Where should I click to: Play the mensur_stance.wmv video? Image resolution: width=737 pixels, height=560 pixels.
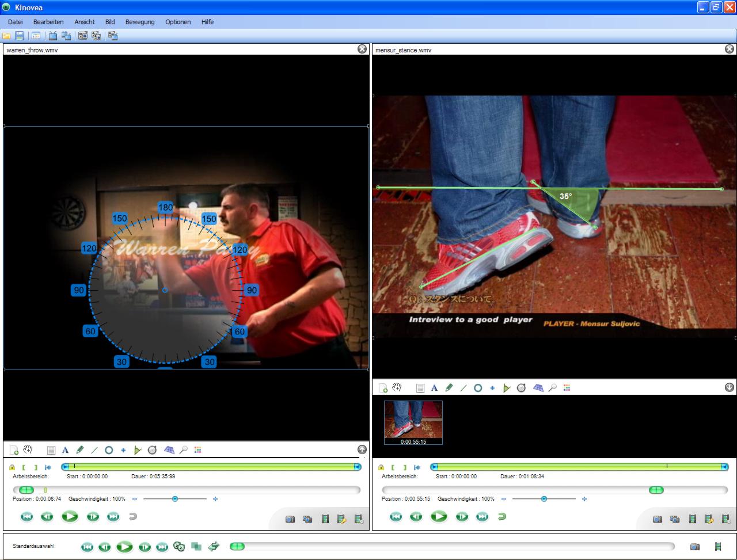click(439, 517)
